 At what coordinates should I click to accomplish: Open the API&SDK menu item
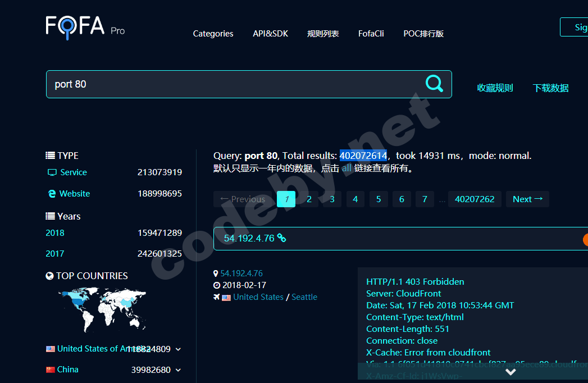[270, 34]
